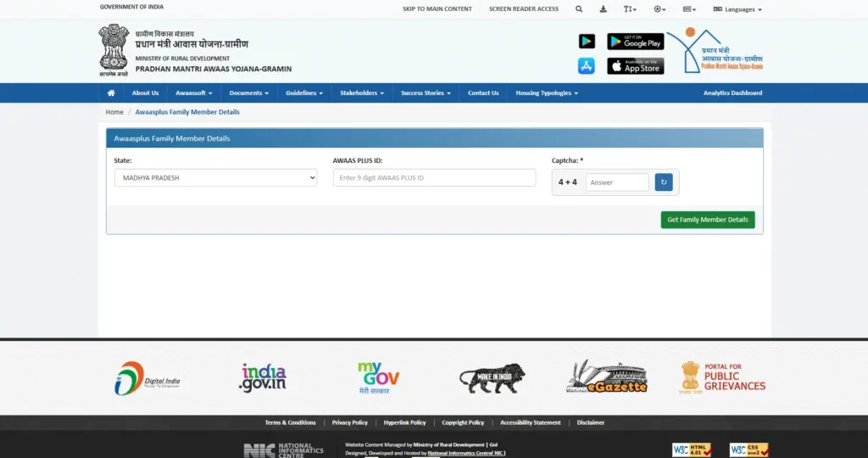The width and height of the screenshot is (868, 458).
Task: Refresh the captcha
Action: pyautogui.click(x=664, y=182)
